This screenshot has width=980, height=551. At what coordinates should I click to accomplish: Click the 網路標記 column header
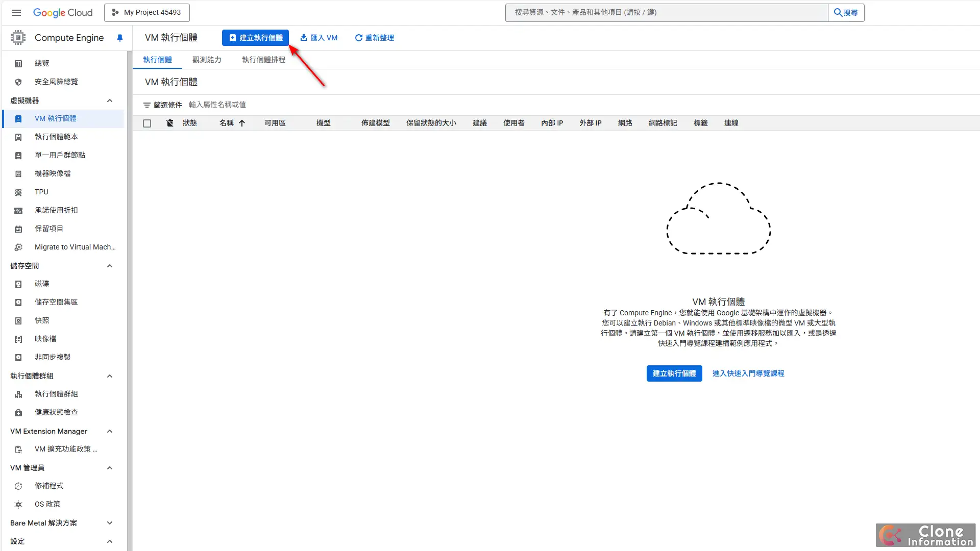coord(663,123)
